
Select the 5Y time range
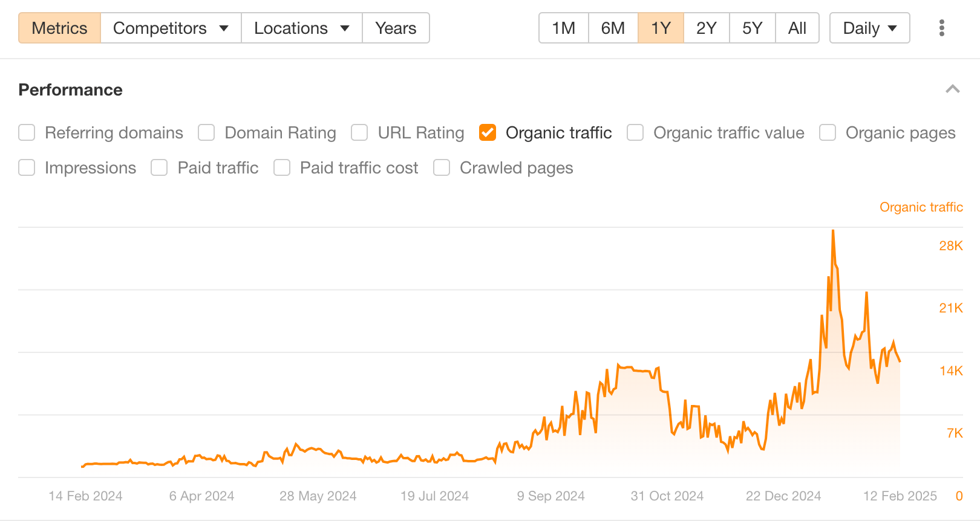pos(753,28)
